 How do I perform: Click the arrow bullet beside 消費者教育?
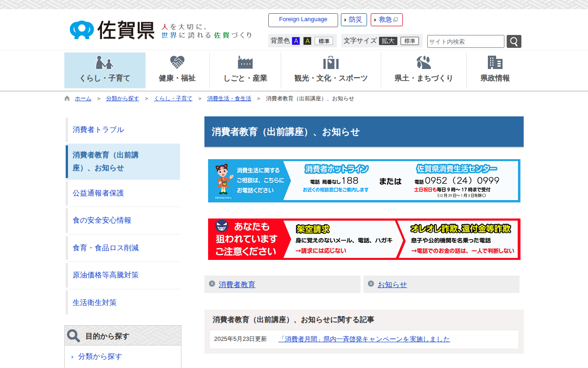click(x=212, y=283)
